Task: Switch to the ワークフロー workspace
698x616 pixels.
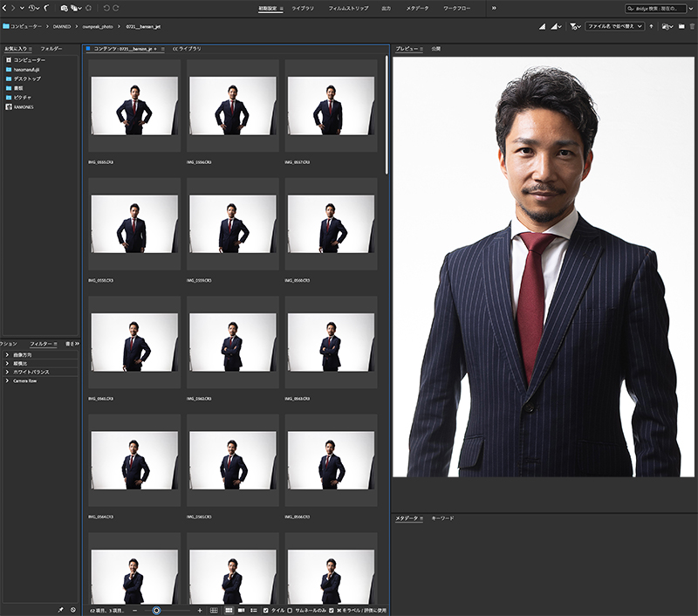Action: [x=456, y=9]
